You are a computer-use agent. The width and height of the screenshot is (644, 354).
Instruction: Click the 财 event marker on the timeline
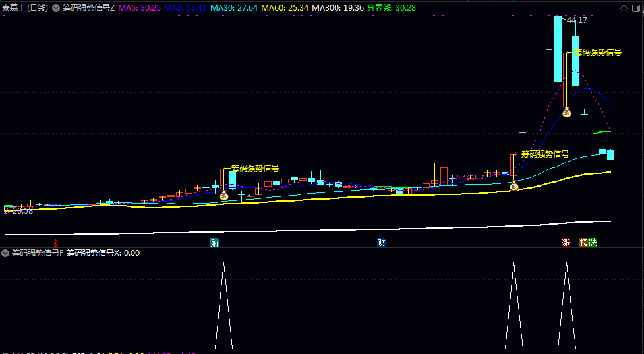[381, 242]
